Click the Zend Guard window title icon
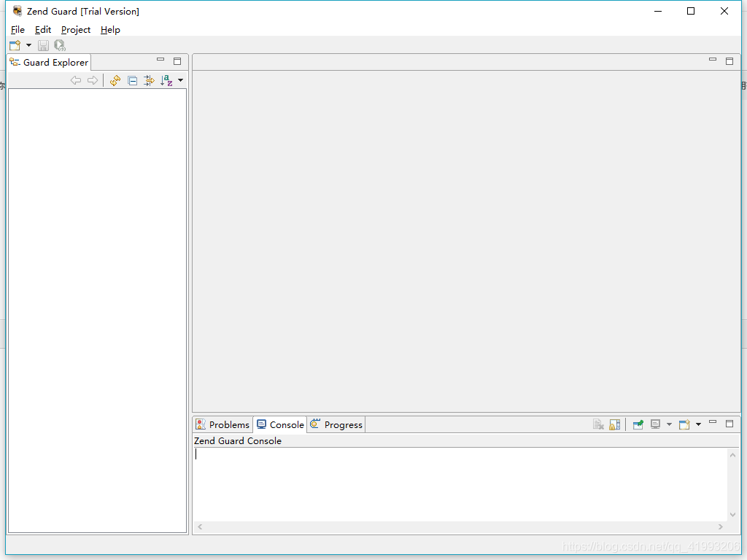 18,11
